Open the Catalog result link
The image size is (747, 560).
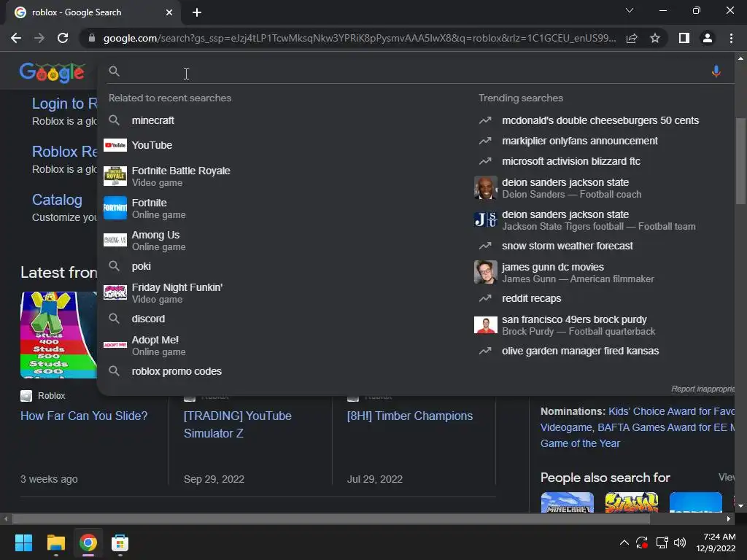click(57, 200)
